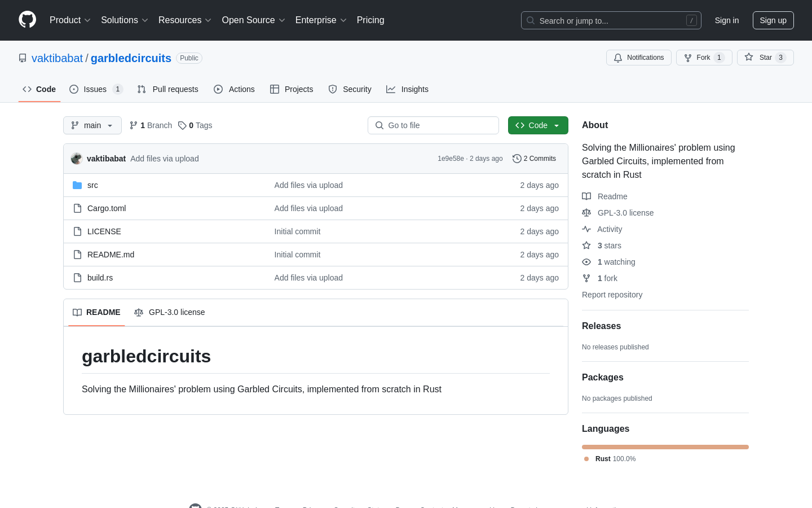Expand the Open Source menu

[254, 20]
